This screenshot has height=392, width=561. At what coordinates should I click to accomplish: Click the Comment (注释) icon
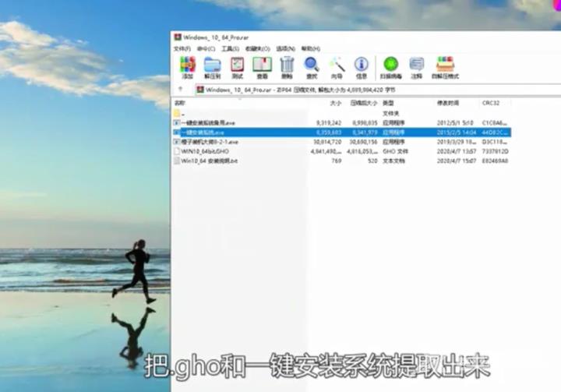point(416,67)
